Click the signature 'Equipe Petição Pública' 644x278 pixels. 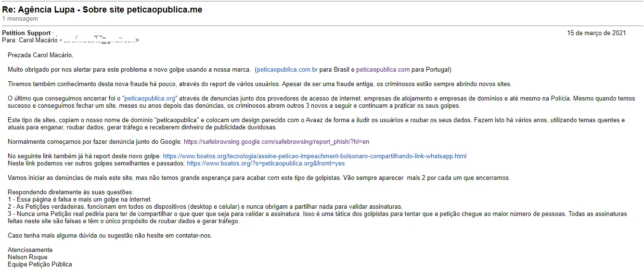[x=40, y=265]
